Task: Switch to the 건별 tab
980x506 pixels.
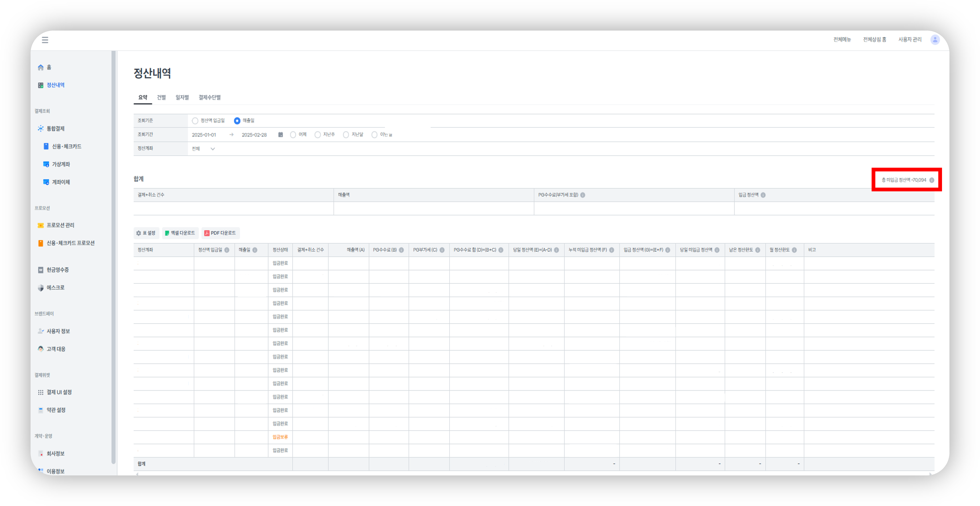Action: click(161, 97)
